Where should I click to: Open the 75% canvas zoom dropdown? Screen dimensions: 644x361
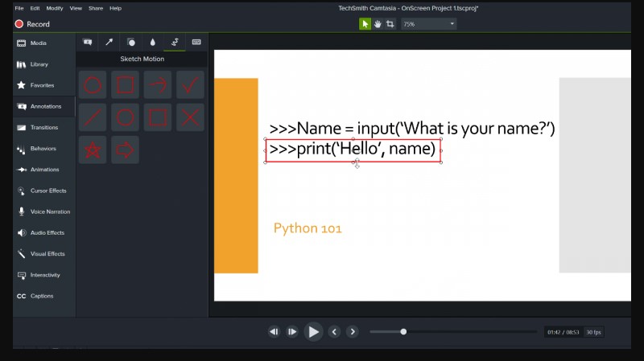tap(428, 24)
